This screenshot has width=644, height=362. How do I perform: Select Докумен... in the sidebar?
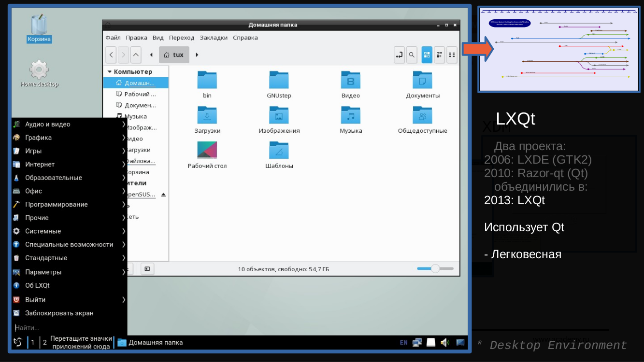(x=136, y=105)
